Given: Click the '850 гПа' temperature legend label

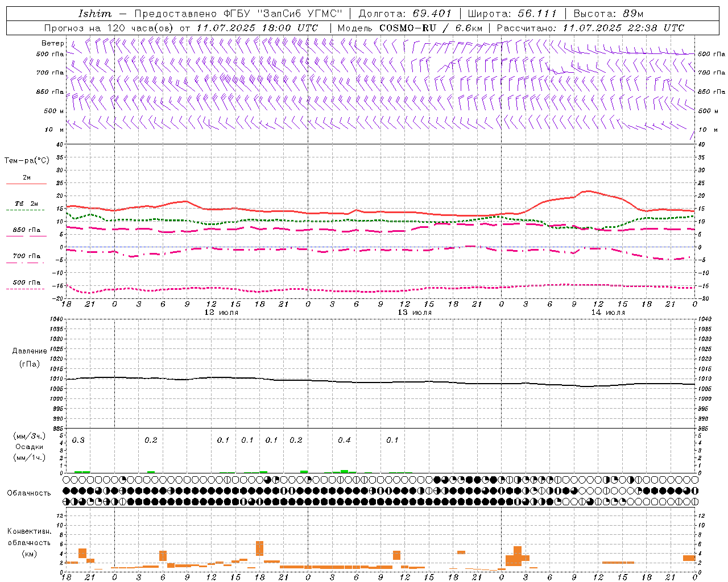Looking at the screenshot, I should click(27, 230).
